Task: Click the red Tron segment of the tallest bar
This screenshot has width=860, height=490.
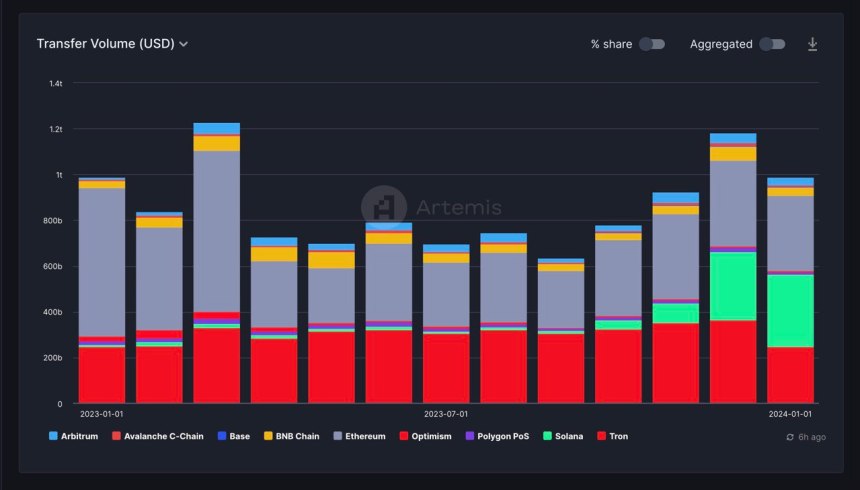Action: [x=216, y=365]
